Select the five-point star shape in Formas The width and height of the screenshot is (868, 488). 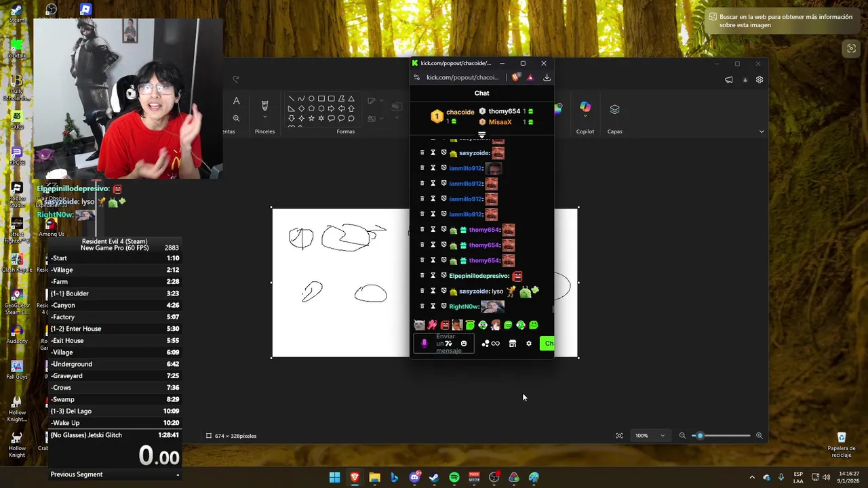(x=311, y=118)
